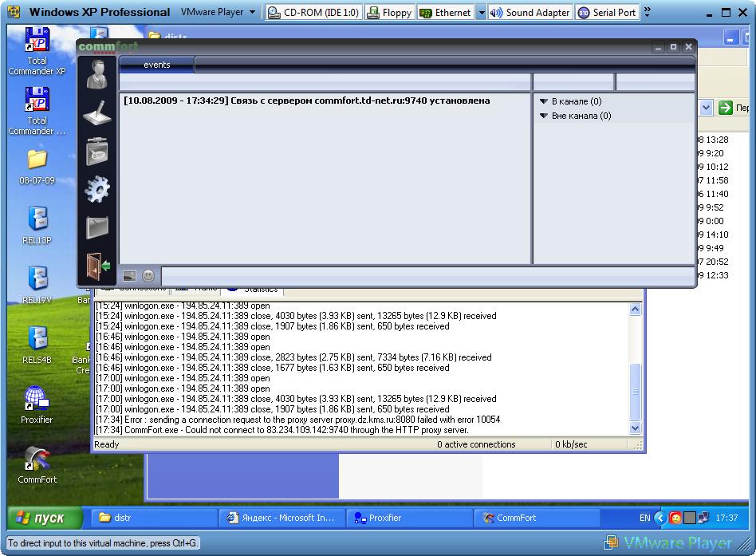Image resolution: width=756 pixels, height=556 pixels.
Task: Click the user profile icon in CommFort sidebar
Action: point(97,75)
